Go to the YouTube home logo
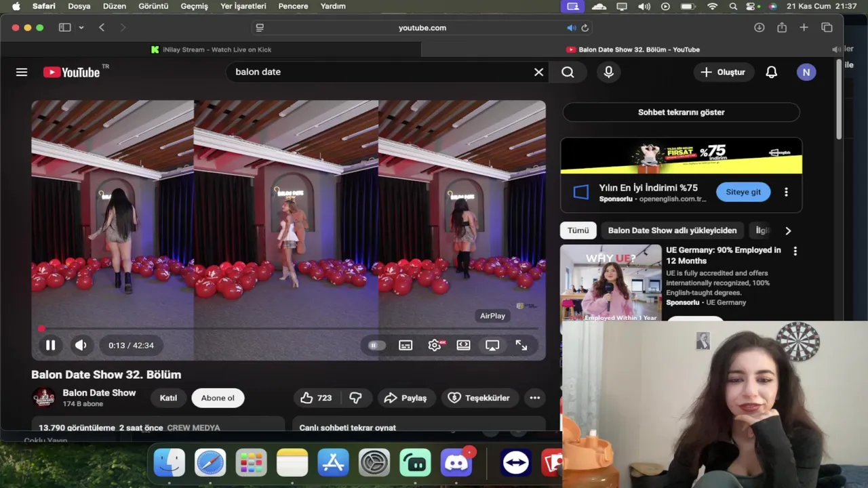Viewport: 868px width, 488px height. click(x=72, y=72)
